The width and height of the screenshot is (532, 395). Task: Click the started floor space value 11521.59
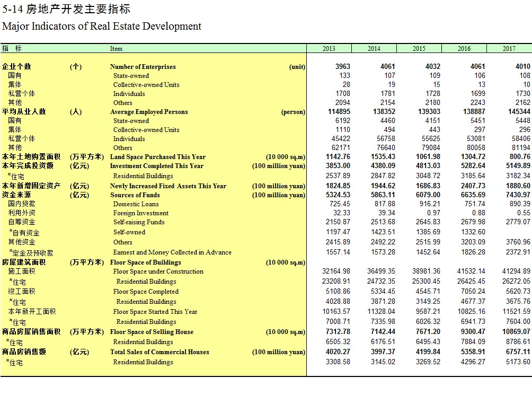(x=517, y=312)
